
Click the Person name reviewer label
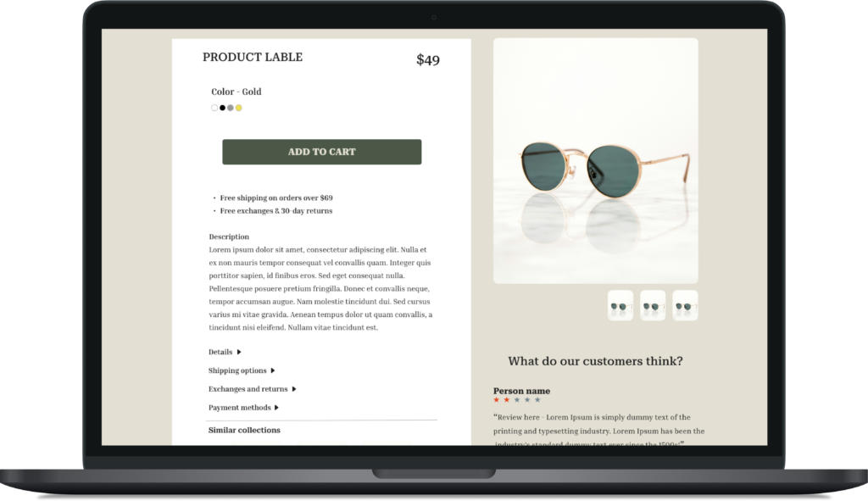coord(521,391)
